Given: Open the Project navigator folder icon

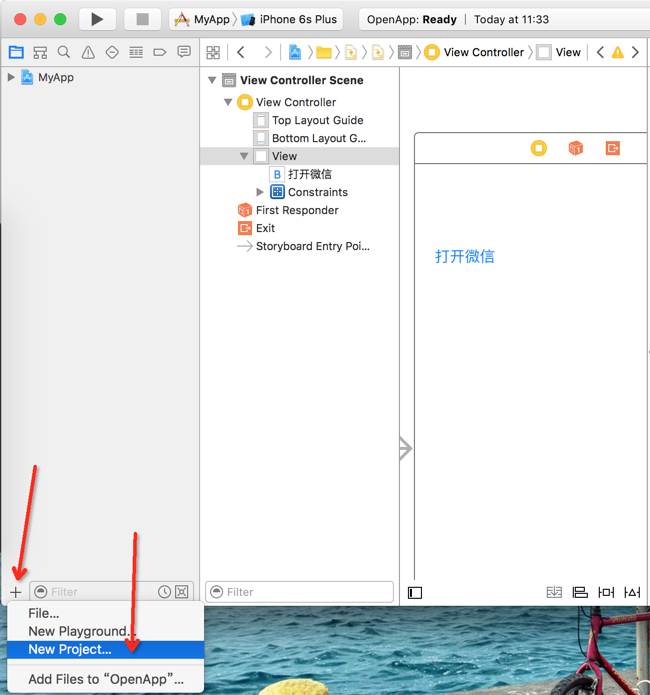Looking at the screenshot, I should [16, 52].
